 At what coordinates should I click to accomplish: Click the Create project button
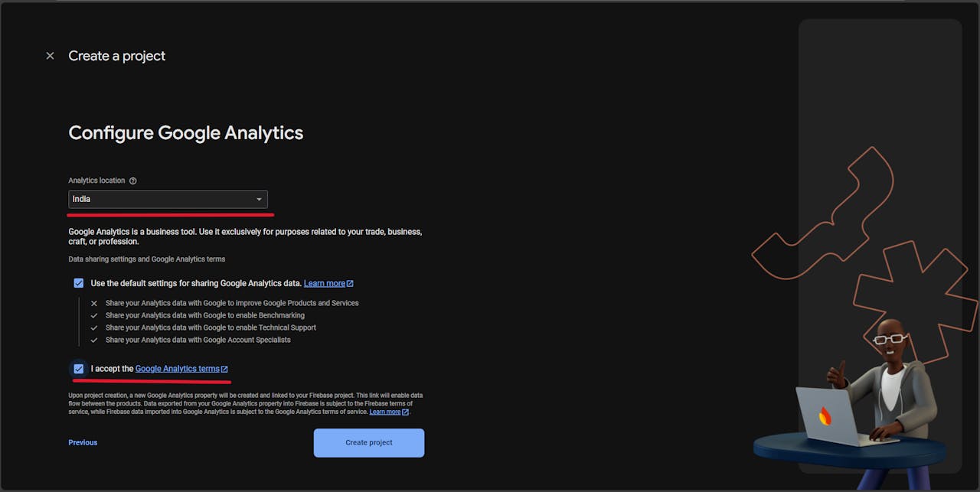369,443
